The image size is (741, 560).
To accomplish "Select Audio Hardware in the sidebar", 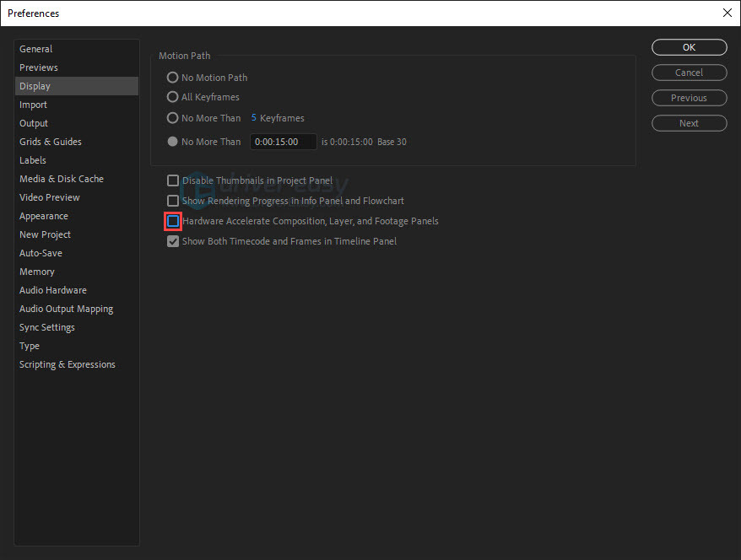I will (53, 290).
